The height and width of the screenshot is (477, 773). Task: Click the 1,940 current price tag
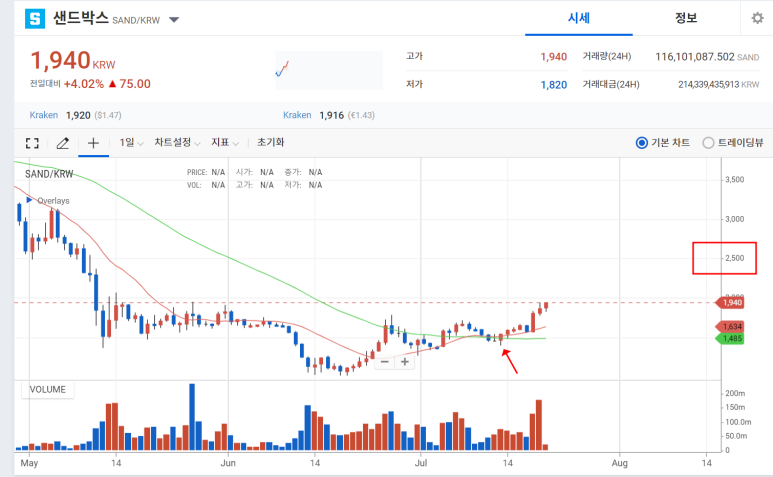click(730, 303)
